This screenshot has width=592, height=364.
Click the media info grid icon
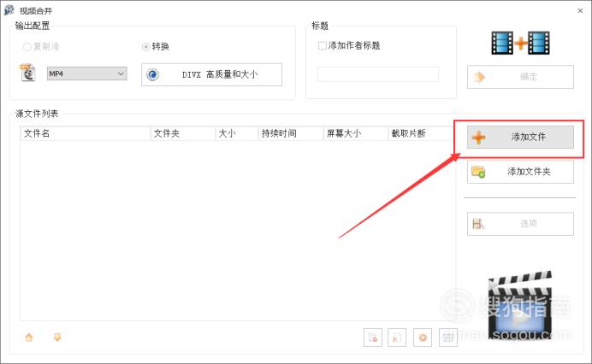pyautogui.click(x=448, y=338)
